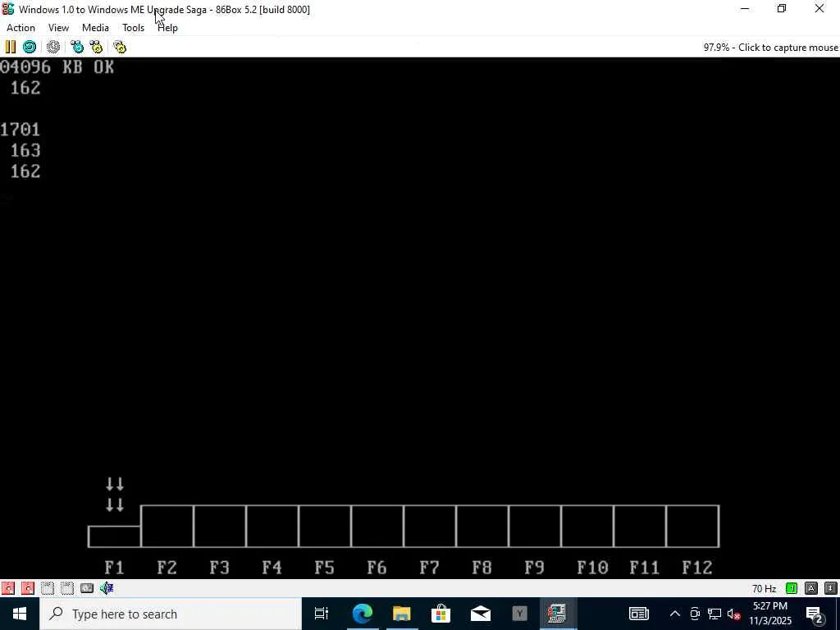This screenshot has height=630, width=840.
Task: Click the F12 key label
Action: click(697, 568)
